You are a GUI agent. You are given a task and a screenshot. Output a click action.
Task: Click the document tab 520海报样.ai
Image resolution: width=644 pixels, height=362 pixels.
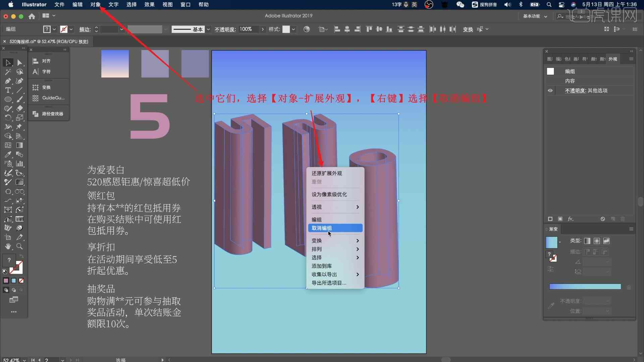(x=49, y=42)
